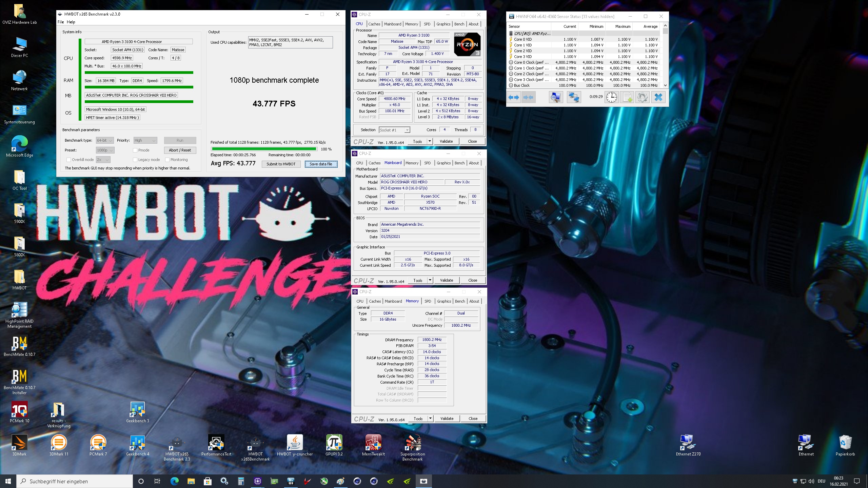868x488 pixels.
Task: Open HWBOT x265 Benchmark 2.3 desktop shortcut
Action: coord(177,448)
